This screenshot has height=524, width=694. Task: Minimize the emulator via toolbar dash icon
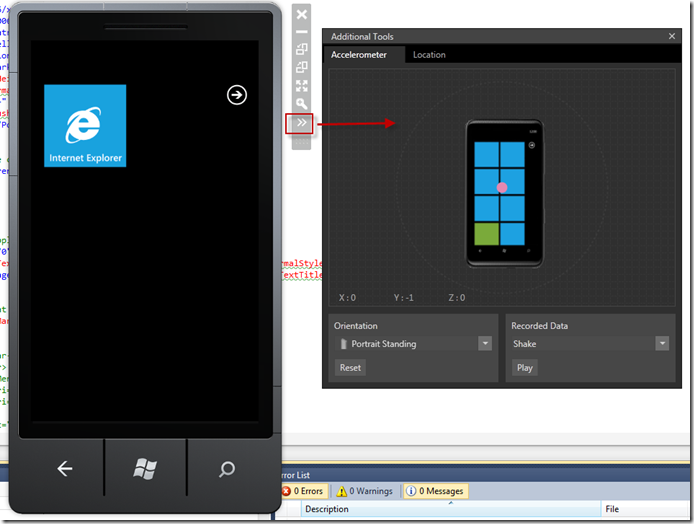tap(302, 32)
